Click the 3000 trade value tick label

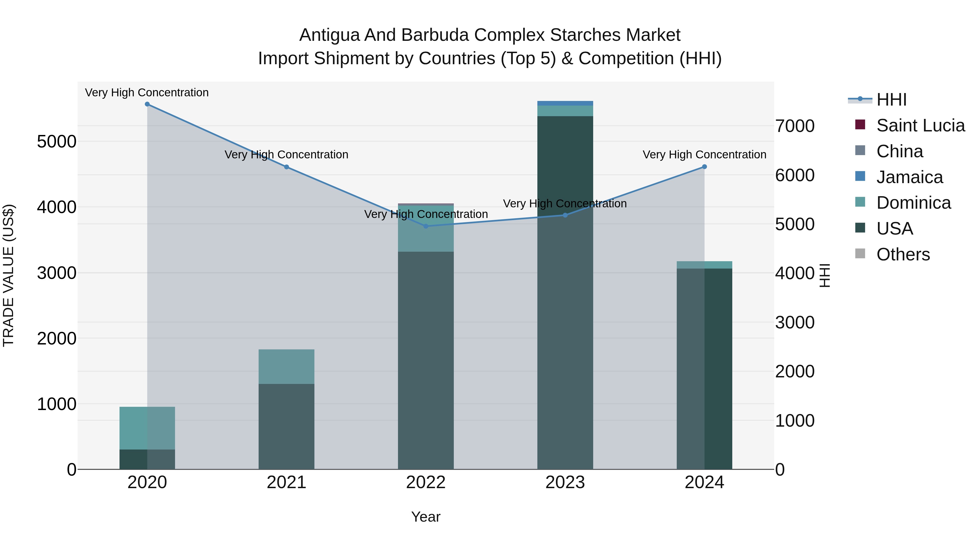click(x=57, y=273)
